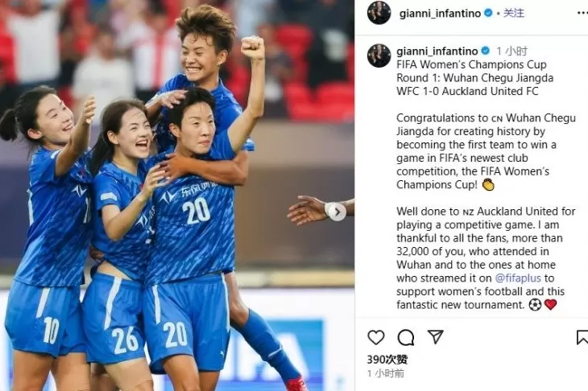588x391 pixels.
Task: Open the @fifaplus mention link
Action: coord(518,278)
